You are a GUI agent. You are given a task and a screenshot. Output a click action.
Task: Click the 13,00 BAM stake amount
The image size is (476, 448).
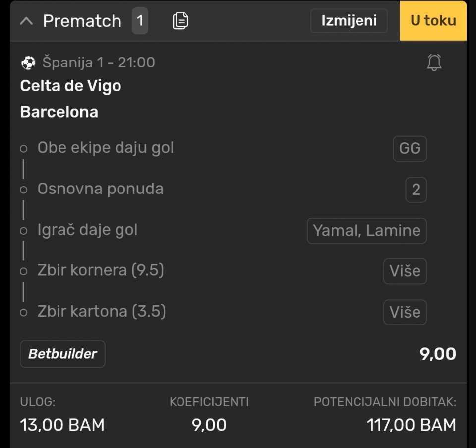click(62, 425)
